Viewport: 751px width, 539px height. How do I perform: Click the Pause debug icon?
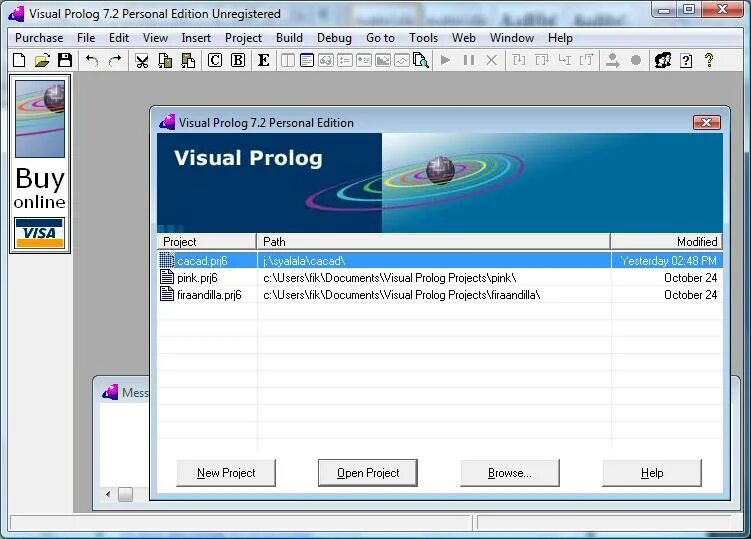click(x=469, y=60)
